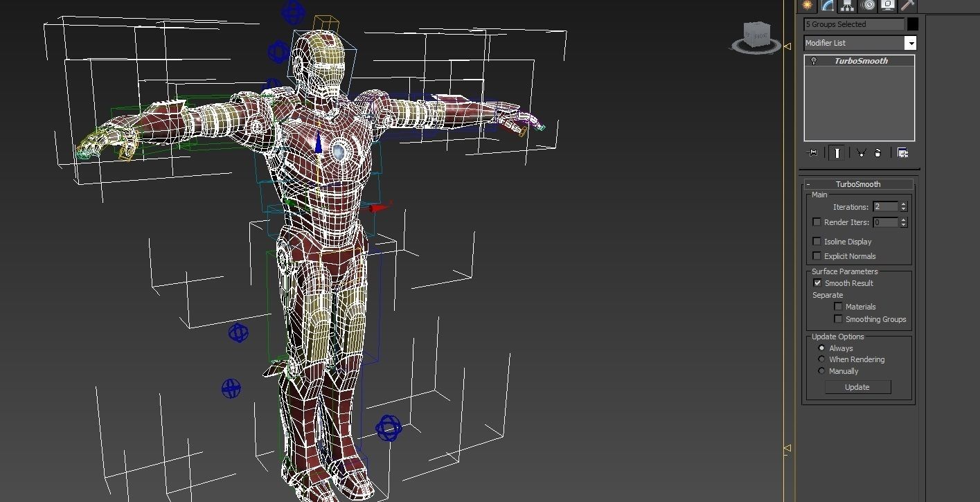Screen dimensions: 980x502
Task: Click Remove Modifier from the Stack icon
Action: [x=877, y=153]
